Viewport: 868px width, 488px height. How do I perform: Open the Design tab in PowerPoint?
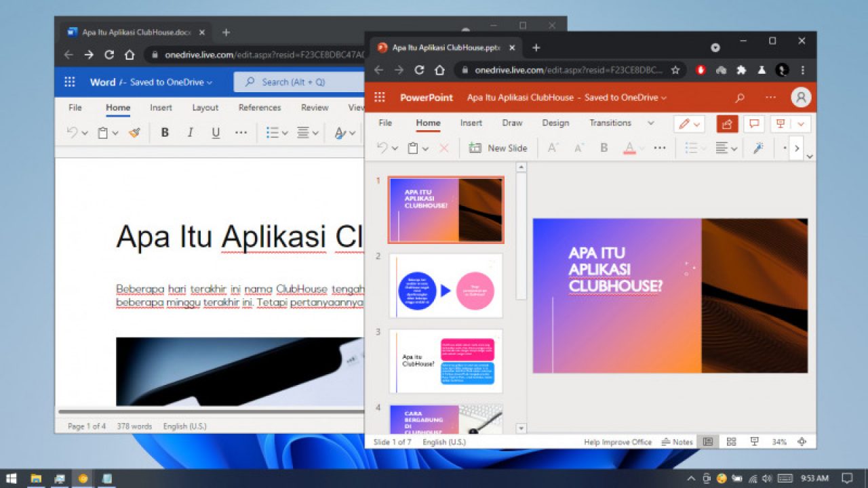pyautogui.click(x=555, y=123)
